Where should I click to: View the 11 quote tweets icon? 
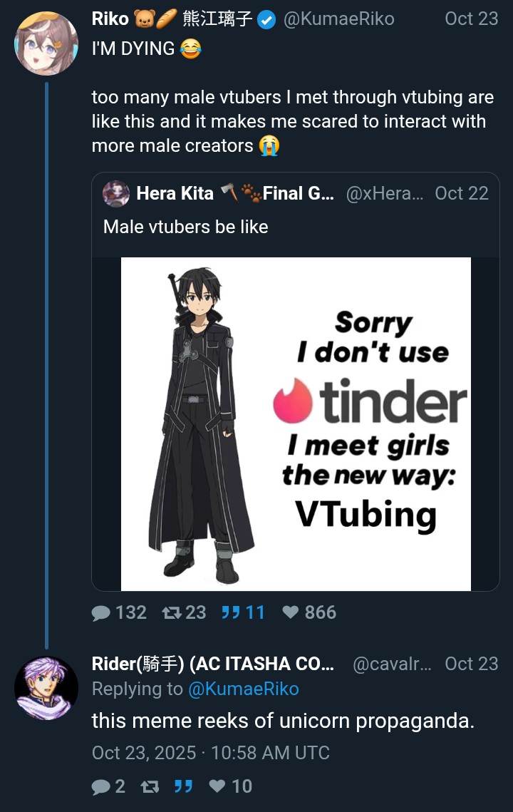click(231, 612)
